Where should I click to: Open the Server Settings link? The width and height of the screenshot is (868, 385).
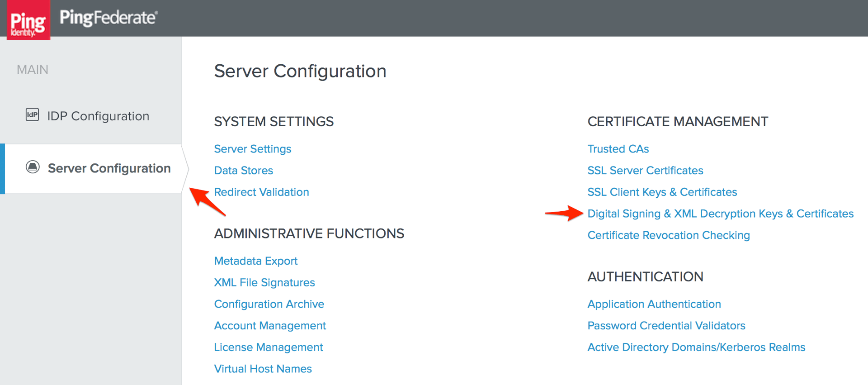[x=252, y=149]
